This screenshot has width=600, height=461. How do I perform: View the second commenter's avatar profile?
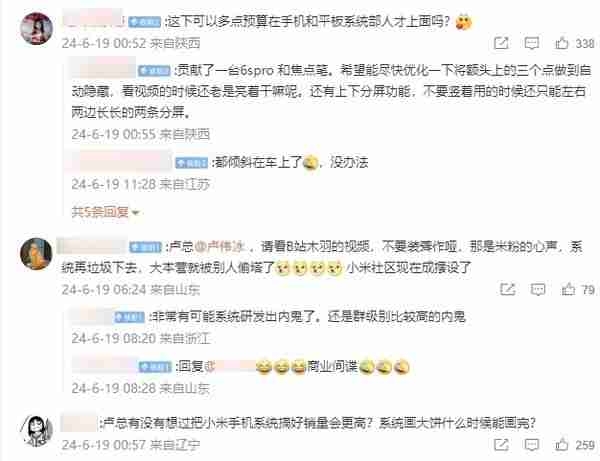[36, 254]
